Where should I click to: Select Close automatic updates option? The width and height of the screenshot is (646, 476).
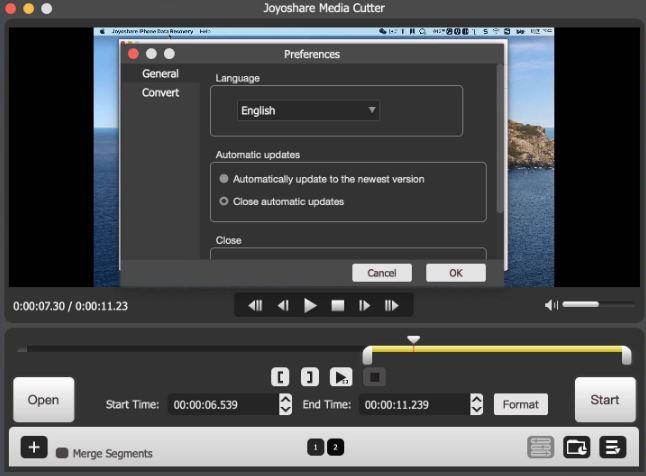(224, 201)
